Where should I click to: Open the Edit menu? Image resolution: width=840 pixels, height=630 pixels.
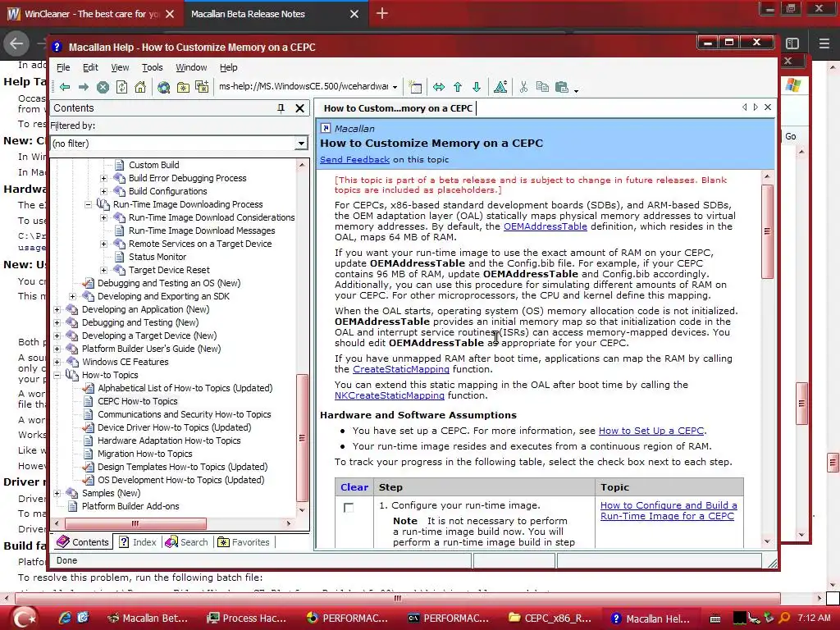[x=90, y=67]
